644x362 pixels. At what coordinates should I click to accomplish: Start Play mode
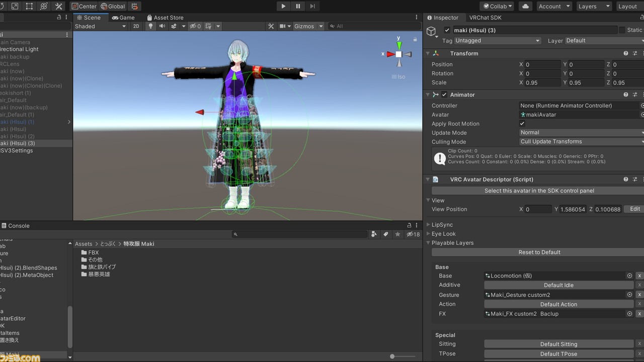coord(283,6)
